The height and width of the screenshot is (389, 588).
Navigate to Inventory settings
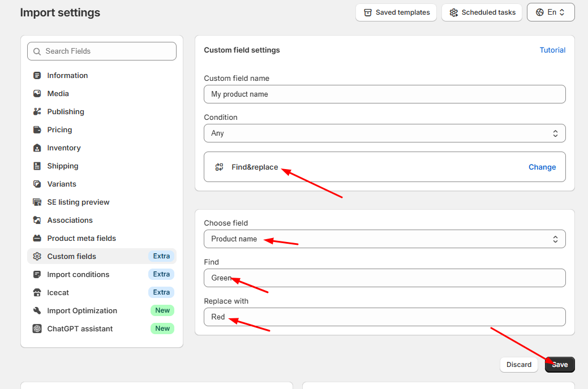(102, 148)
